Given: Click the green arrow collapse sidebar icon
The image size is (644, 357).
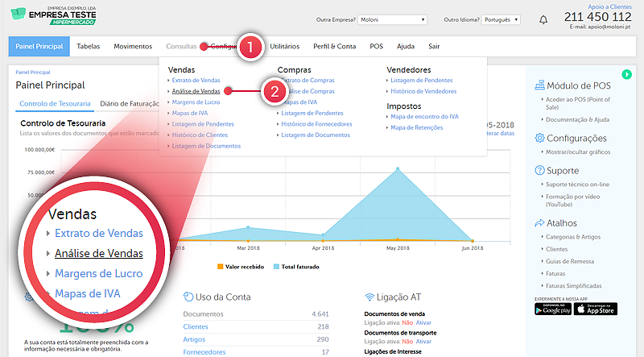Looking at the screenshot, I should pyautogui.click(x=626, y=74).
